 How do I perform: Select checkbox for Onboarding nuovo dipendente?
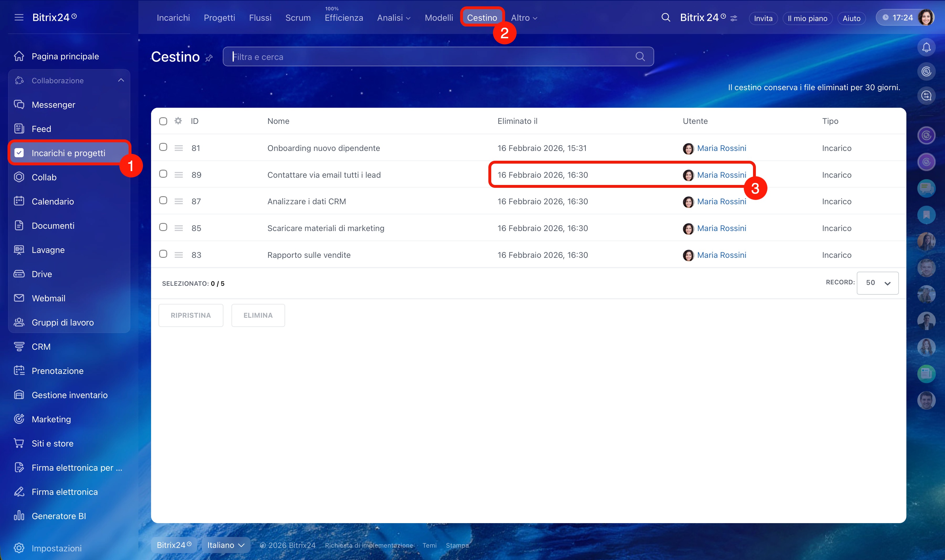pyautogui.click(x=163, y=147)
